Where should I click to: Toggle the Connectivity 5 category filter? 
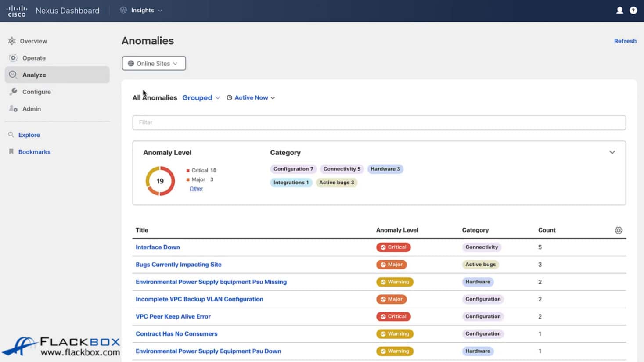342,169
